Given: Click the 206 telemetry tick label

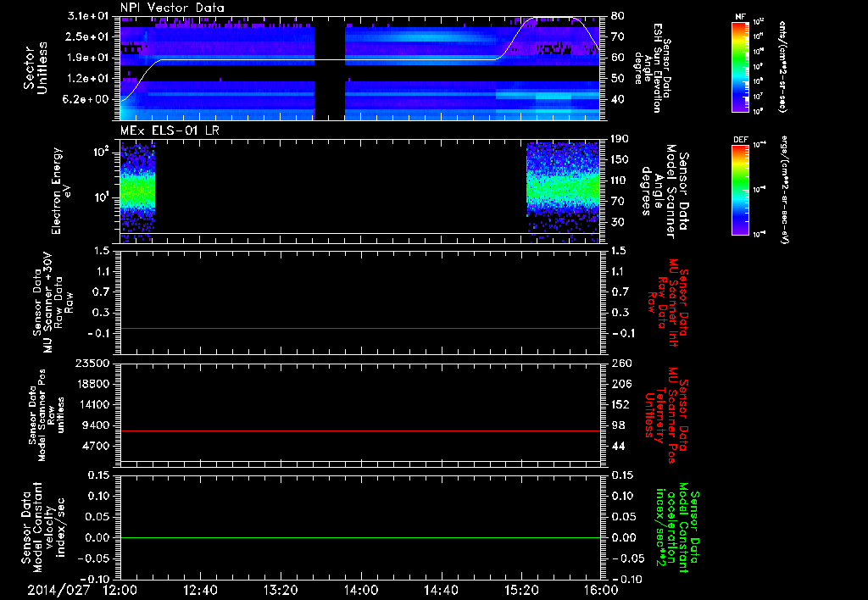Looking at the screenshot, I should point(621,384).
